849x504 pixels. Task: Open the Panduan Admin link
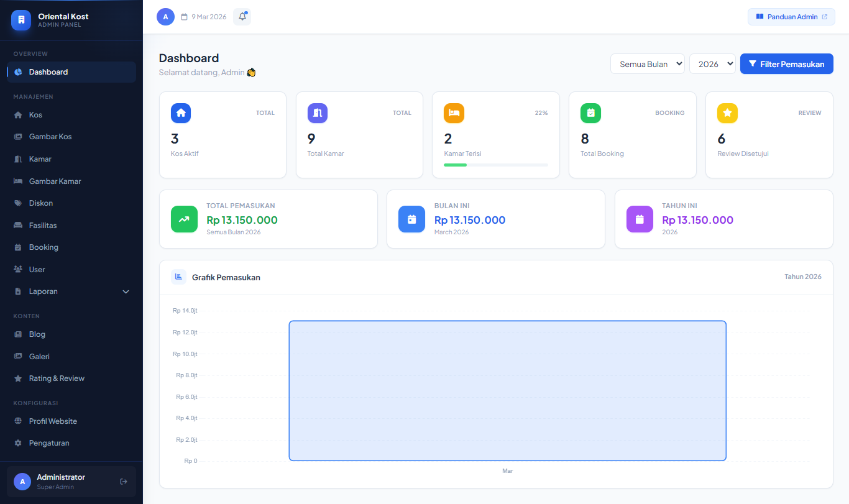click(791, 17)
